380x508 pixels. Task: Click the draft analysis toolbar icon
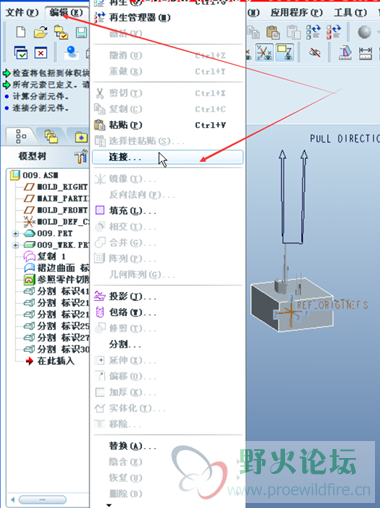point(345,53)
